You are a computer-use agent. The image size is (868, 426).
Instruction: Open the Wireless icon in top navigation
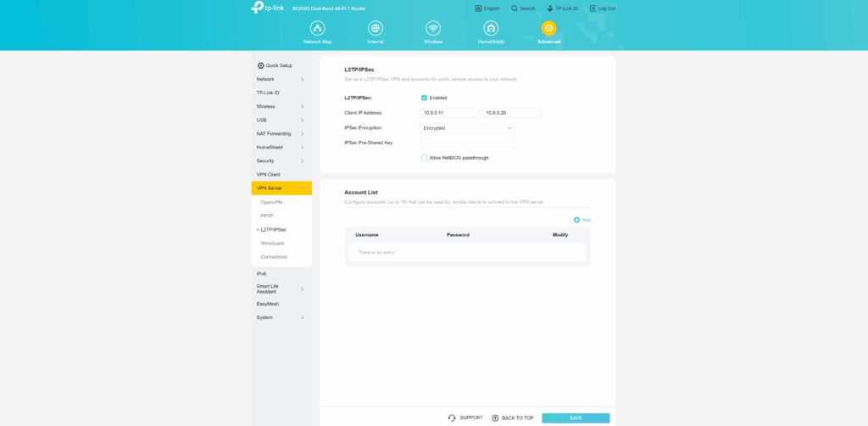[433, 28]
